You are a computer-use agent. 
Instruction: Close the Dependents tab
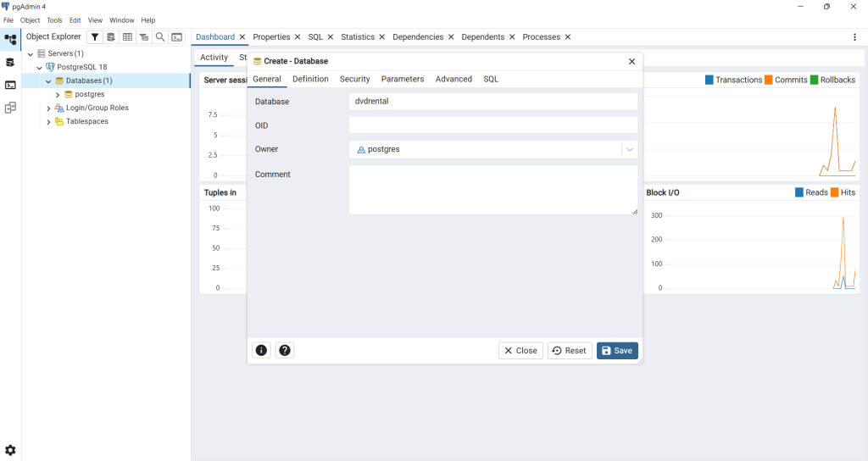point(512,37)
